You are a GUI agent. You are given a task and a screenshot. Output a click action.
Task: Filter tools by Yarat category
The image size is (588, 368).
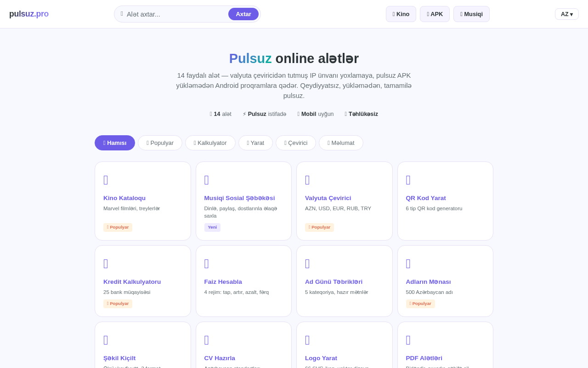255,143
